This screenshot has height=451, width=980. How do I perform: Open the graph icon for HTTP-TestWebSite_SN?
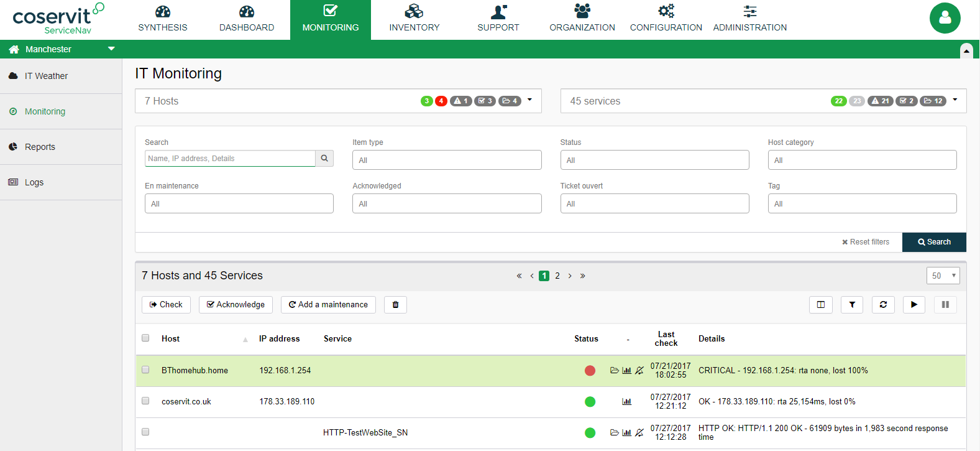626,432
